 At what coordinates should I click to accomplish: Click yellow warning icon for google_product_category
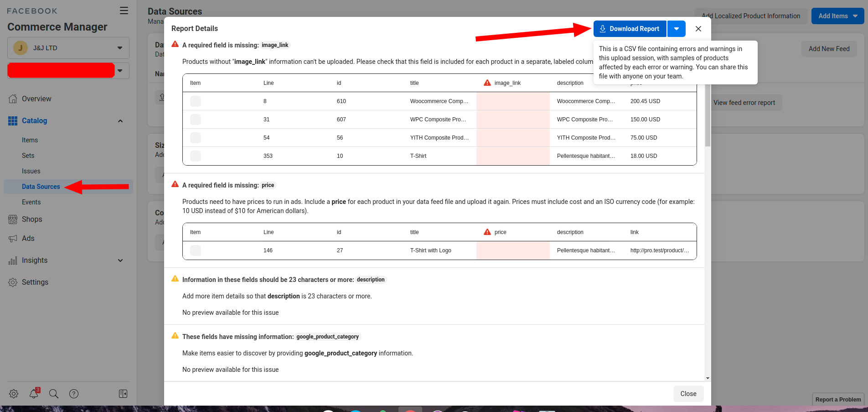click(175, 336)
